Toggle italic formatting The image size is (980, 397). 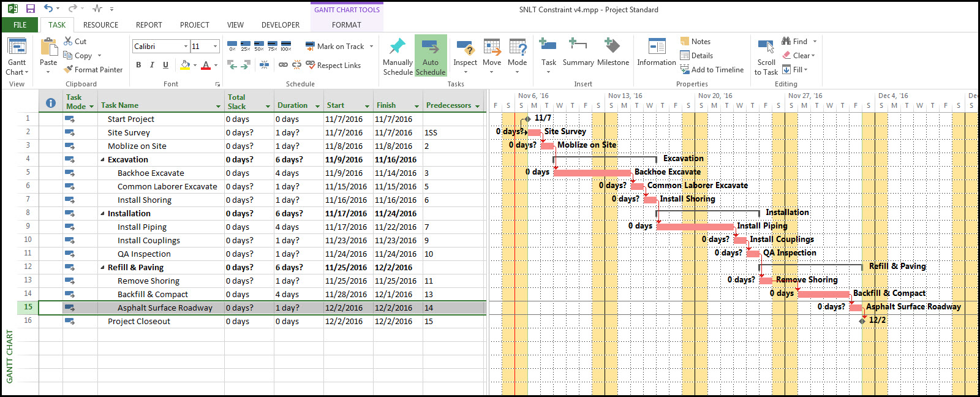[x=152, y=64]
